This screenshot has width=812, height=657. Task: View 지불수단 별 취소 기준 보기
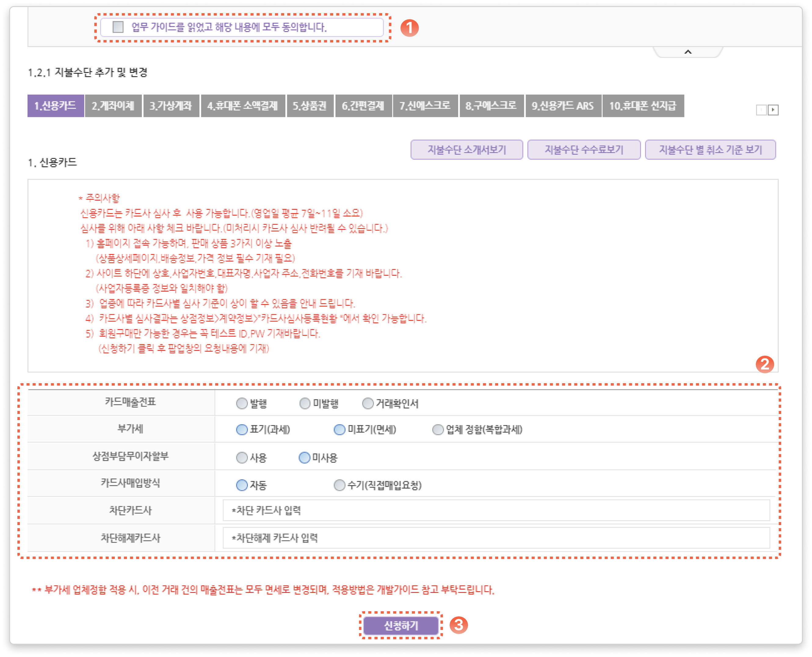[710, 150]
